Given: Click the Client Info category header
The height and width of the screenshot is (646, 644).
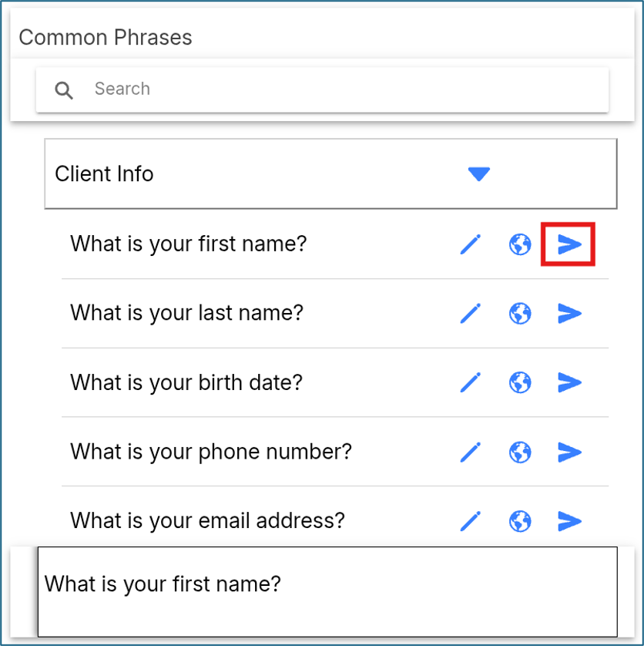Looking at the screenshot, I should [330, 174].
